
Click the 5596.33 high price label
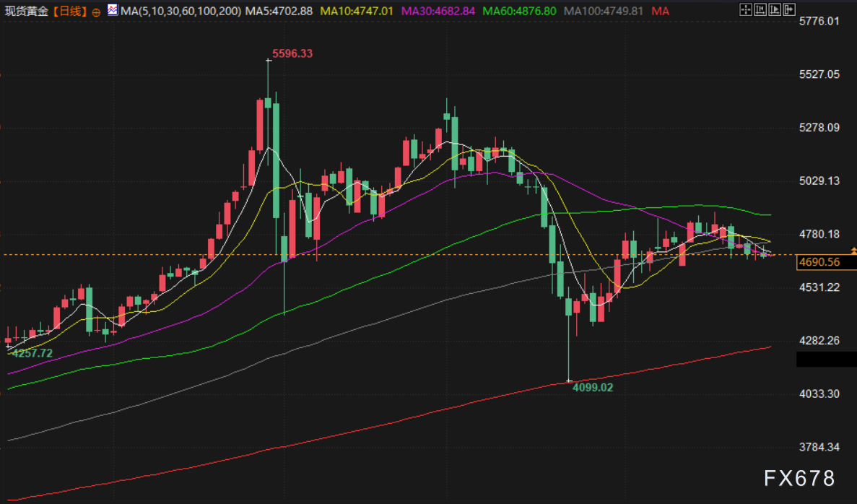click(x=292, y=53)
